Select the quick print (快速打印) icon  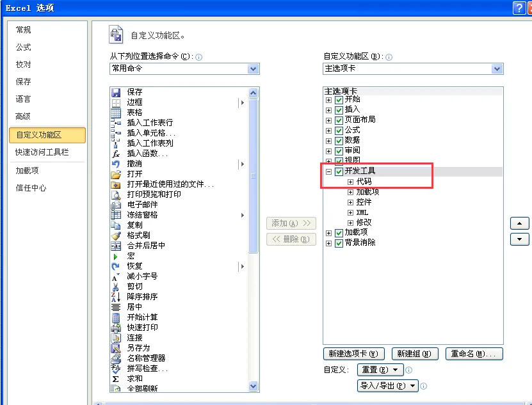[x=116, y=328]
